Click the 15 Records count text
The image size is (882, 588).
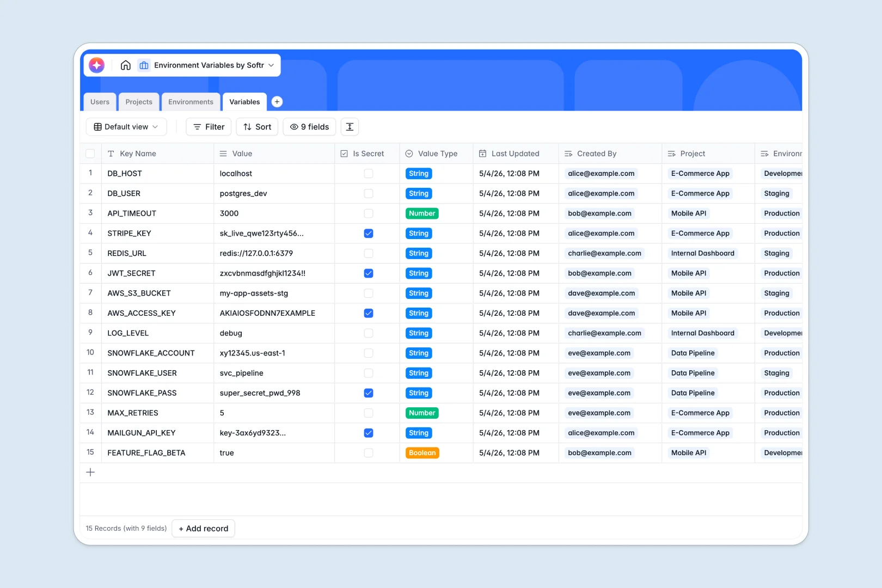coord(126,529)
